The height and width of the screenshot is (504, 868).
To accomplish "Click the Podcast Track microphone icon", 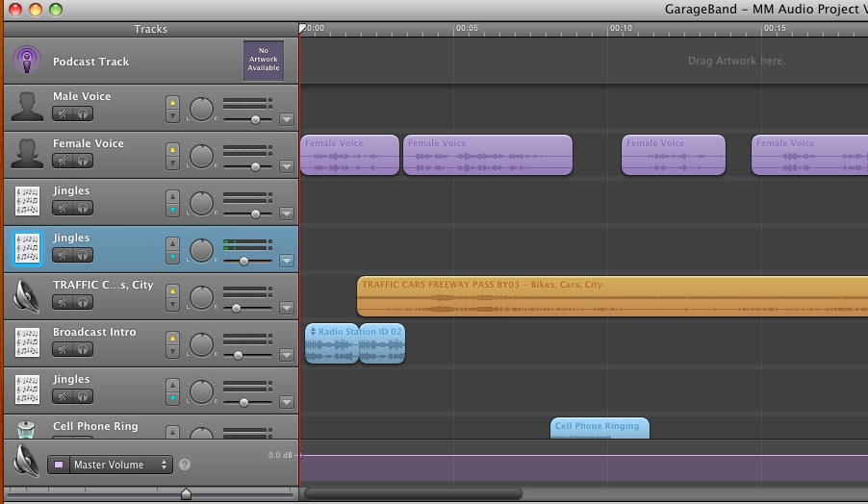I will pos(27,60).
